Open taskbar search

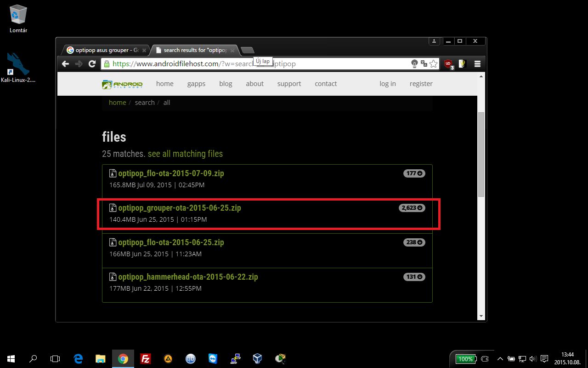coord(33,359)
